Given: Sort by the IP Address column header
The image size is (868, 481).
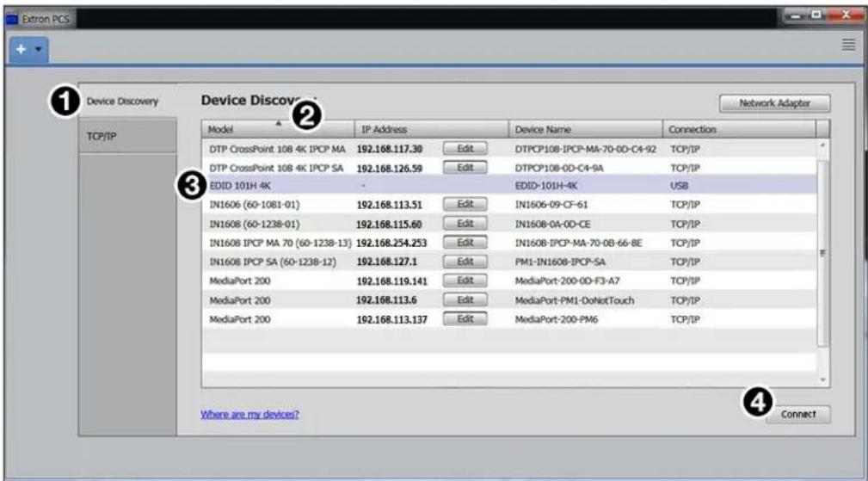Looking at the screenshot, I should 431,130.
